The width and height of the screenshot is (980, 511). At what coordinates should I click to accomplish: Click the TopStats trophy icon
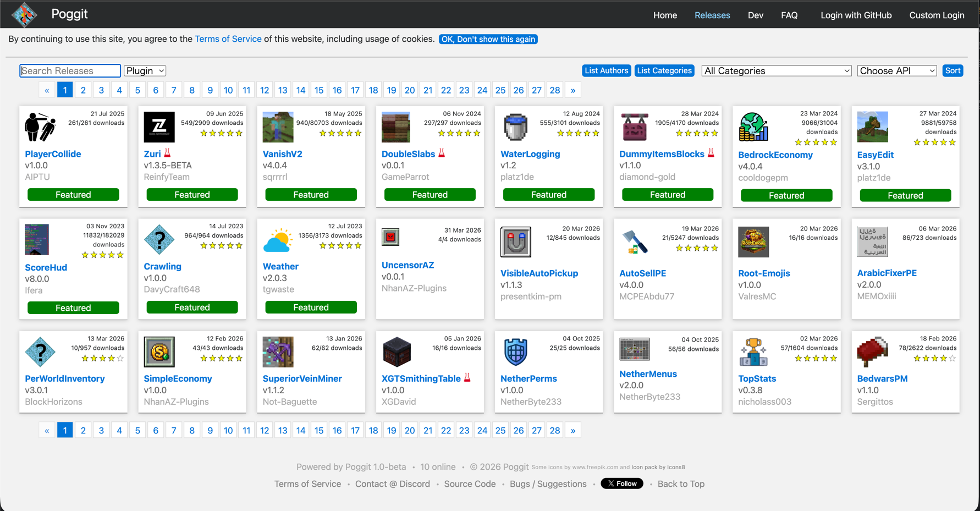click(753, 352)
